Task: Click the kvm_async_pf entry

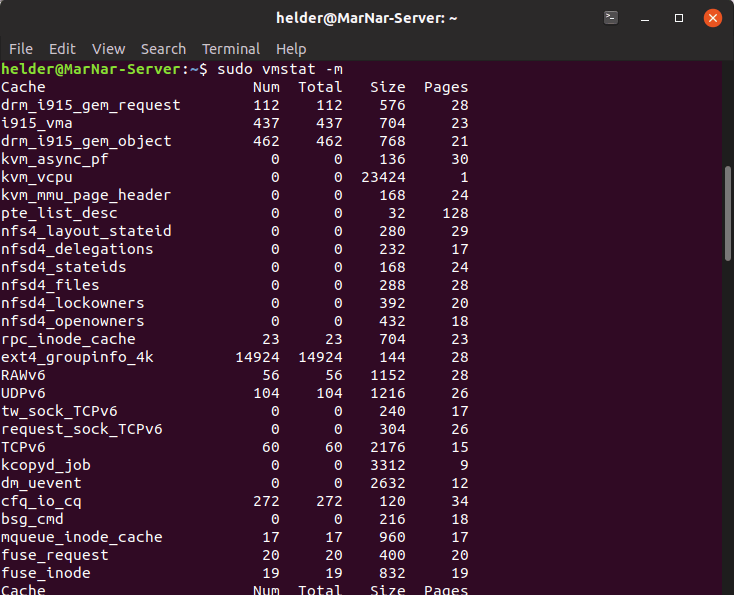Action: (55, 159)
